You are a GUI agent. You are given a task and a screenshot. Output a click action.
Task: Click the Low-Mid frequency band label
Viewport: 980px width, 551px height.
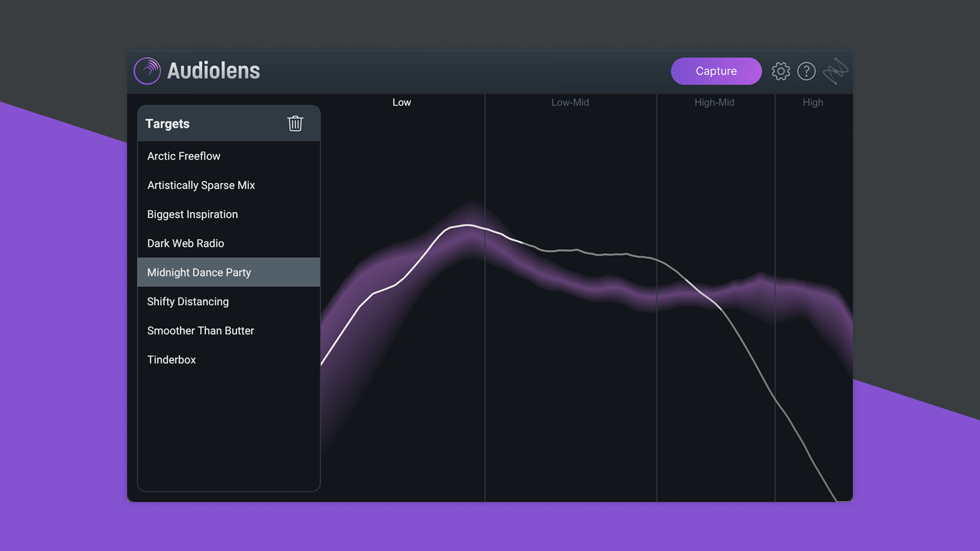click(570, 102)
